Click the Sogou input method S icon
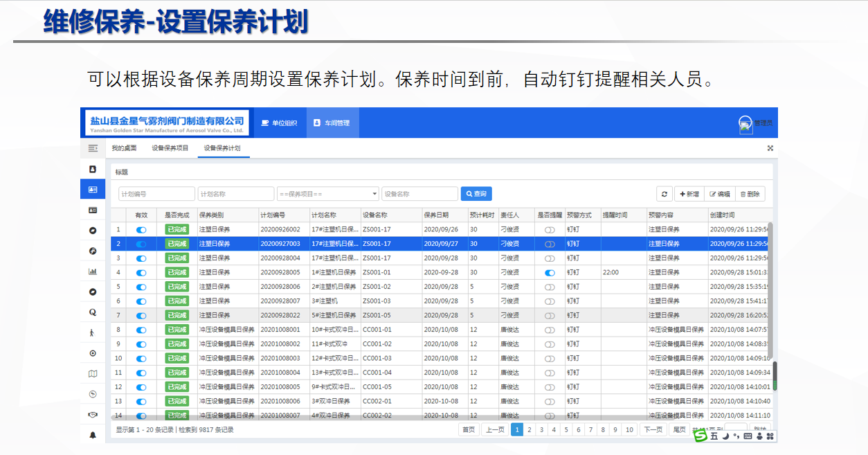Screen dimensions: 868x455 pyautogui.click(x=700, y=436)
